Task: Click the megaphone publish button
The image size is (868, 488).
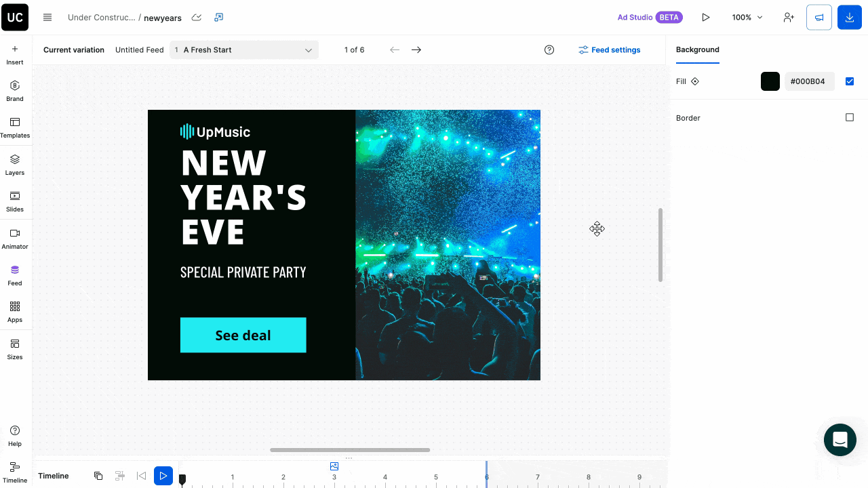Action: coord(819,17)
